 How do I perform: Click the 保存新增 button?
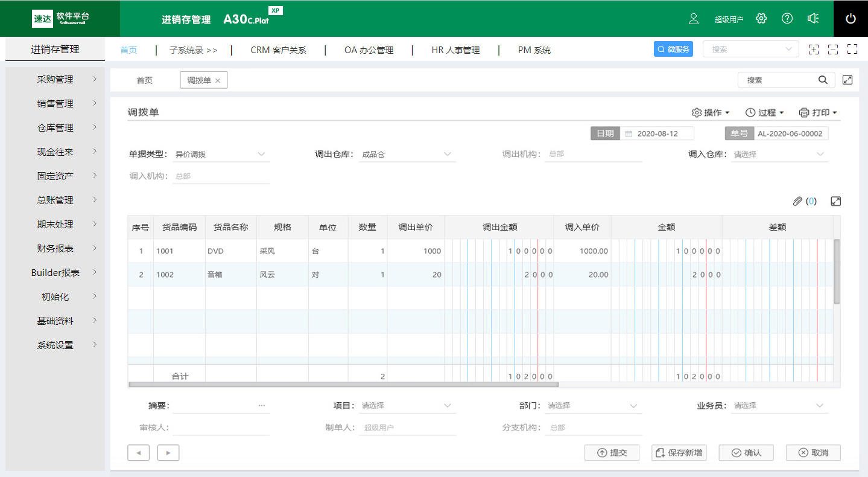679,453
